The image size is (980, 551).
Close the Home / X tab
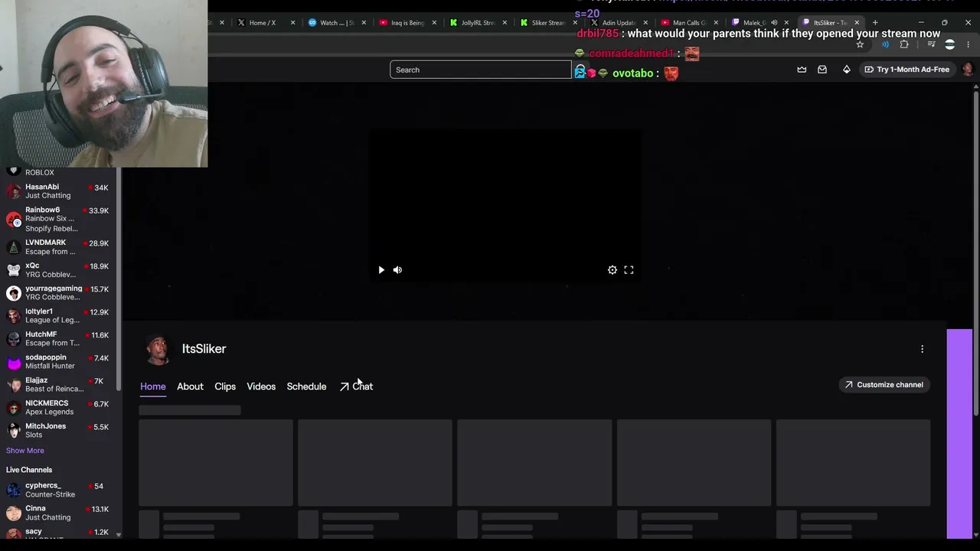[x=292, y=23]
